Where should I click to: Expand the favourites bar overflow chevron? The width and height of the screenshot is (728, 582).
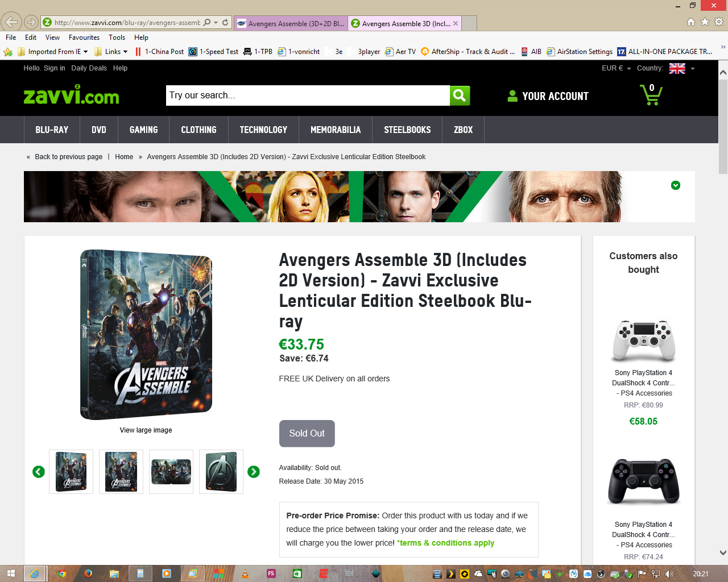pyautogui.click(x=723, y=48)
